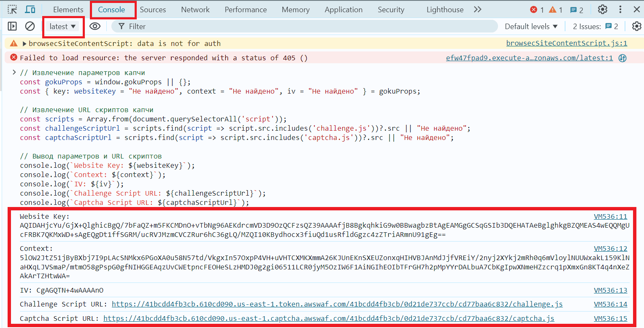The height and width of the screenshot is (328, 644).
Task: Click the 'Context:' output label
Action: (37, 249)
